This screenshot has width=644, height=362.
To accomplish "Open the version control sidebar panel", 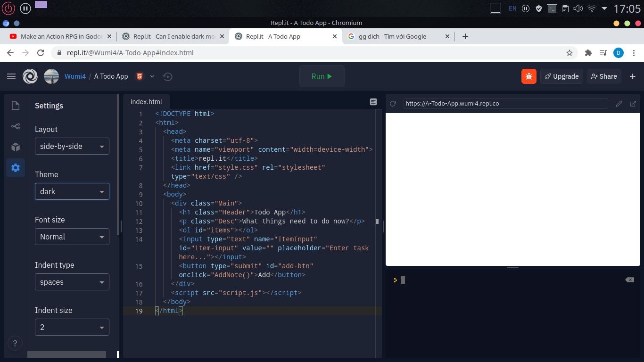I will pyautogui.click(x=16, y=126).
